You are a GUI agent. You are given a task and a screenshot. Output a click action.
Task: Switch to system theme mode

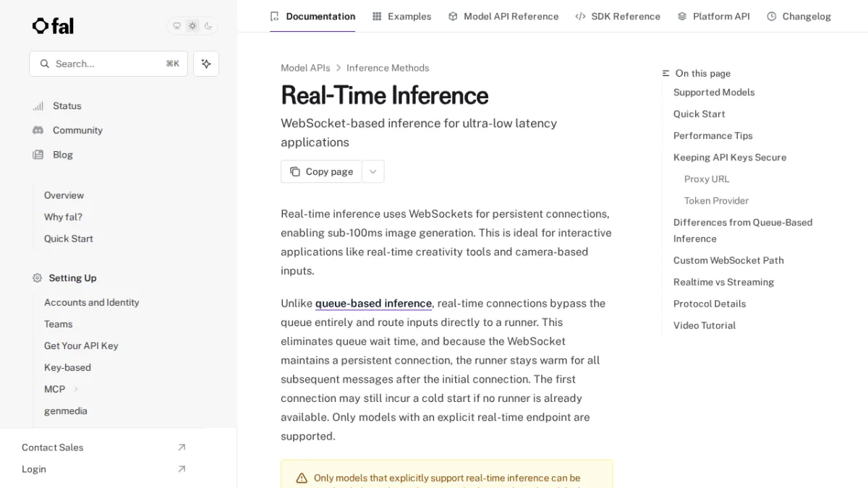tap(177, 26)
